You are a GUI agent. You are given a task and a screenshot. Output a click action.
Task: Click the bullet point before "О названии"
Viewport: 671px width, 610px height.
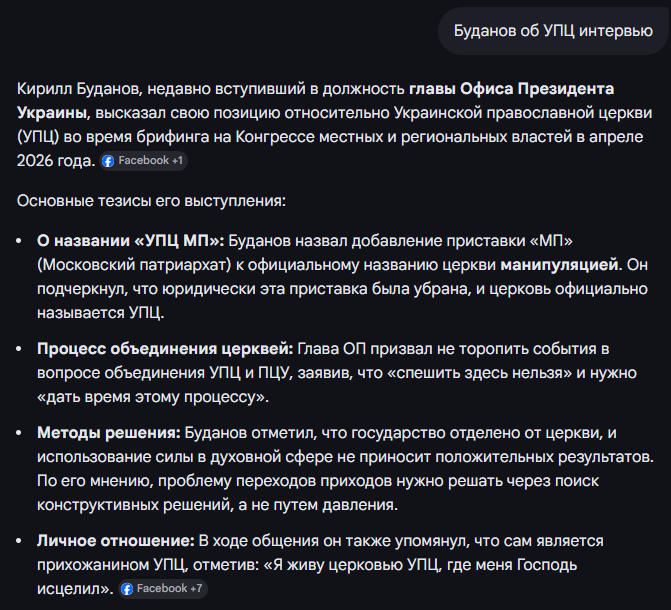pyautogui.click(x=22, y=241)
